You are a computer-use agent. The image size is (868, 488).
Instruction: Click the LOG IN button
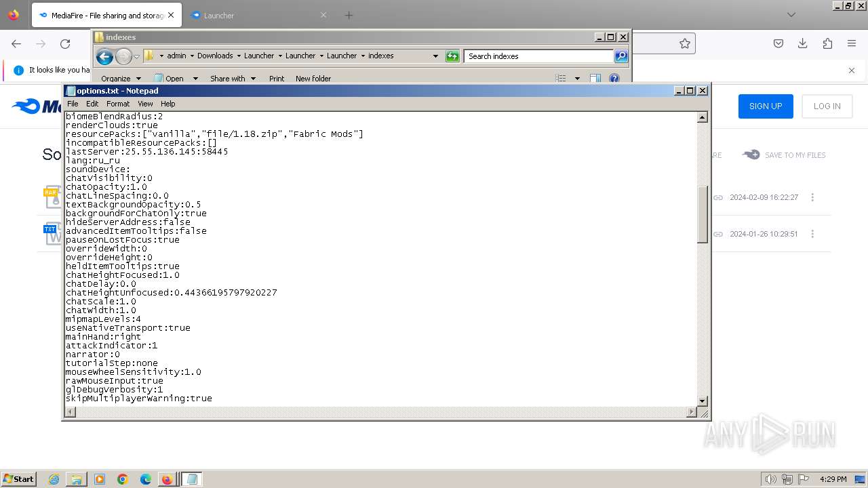pyautogui.click(x=827, y=106)
